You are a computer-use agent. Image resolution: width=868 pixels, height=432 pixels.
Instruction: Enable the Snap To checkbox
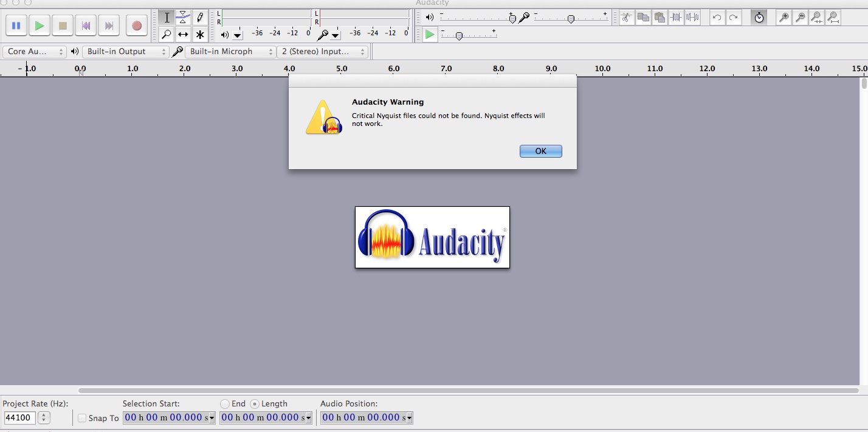click(x=83, y=418)
